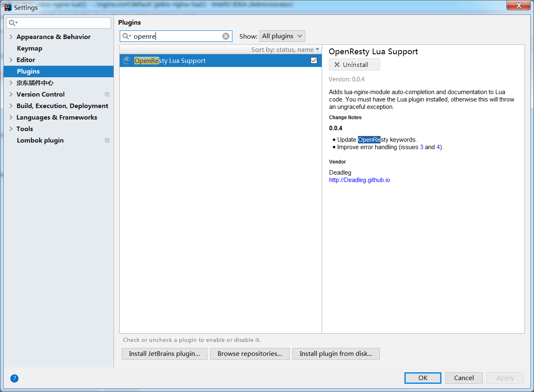Click the magnifier icon in the plugin search field
This screenshot has height=392, width=534.
[126, 36]
